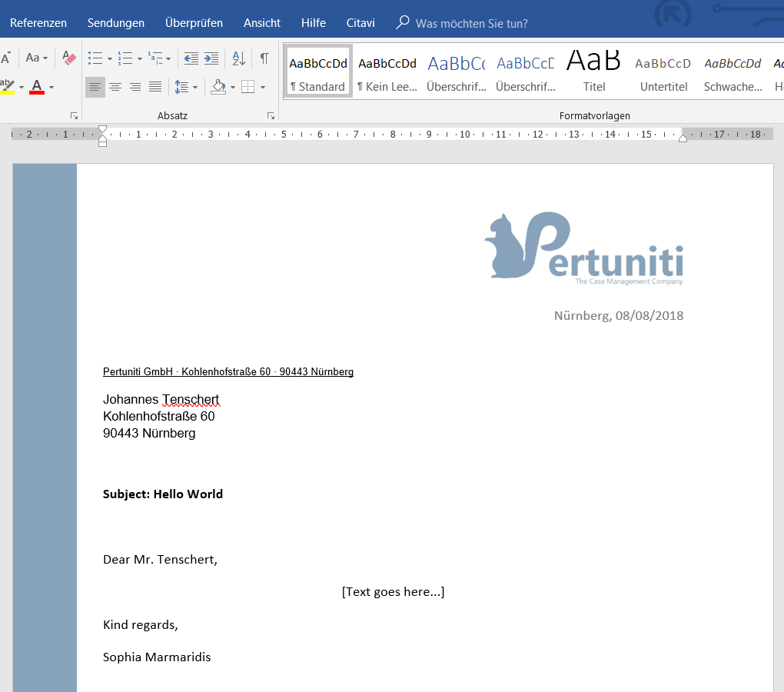Sort text with the A-Z icon
784x692 pixels.
click(x=239, y=58)
